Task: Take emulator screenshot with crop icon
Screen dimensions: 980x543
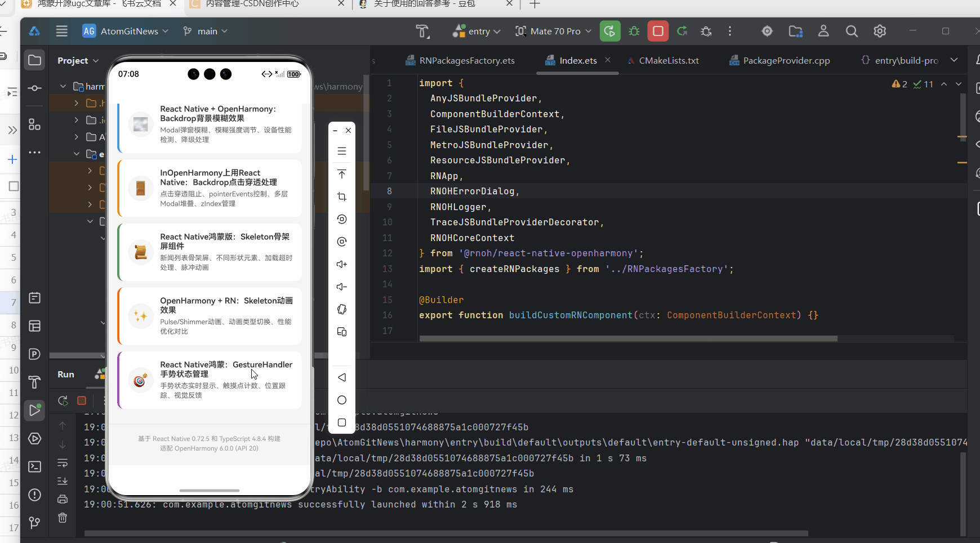Action: point(341,197)
